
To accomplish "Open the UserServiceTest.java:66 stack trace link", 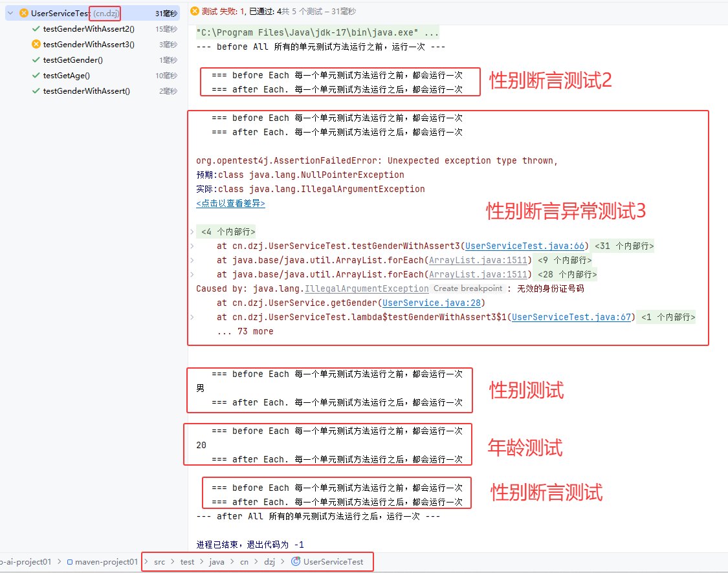I will [525, 246].
